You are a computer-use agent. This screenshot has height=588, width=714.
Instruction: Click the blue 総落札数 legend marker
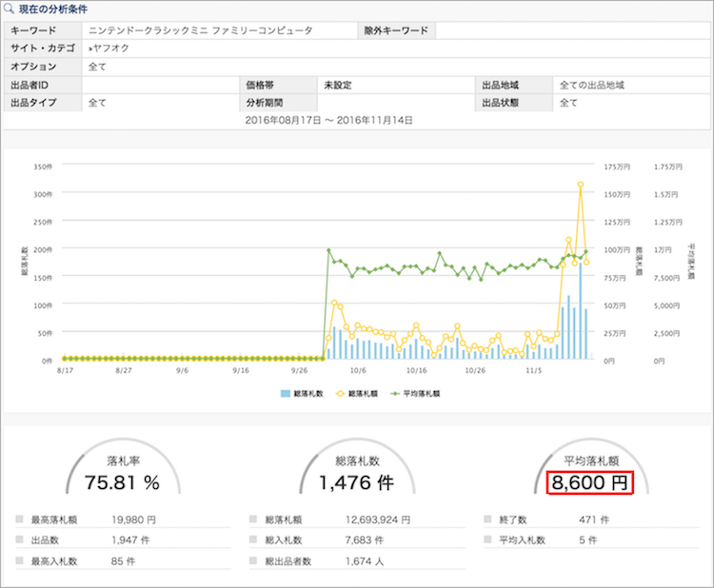pos(288,393)
